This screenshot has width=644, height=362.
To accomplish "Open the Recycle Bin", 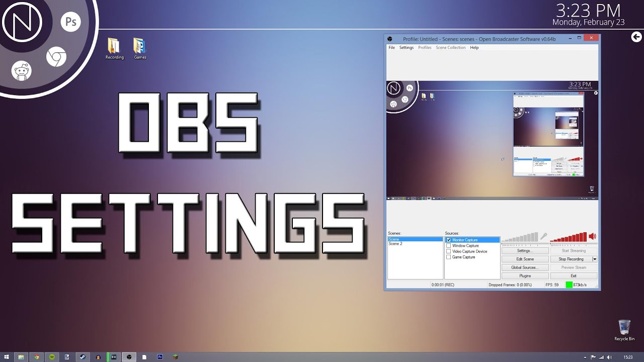I will (x=624, y=330).
